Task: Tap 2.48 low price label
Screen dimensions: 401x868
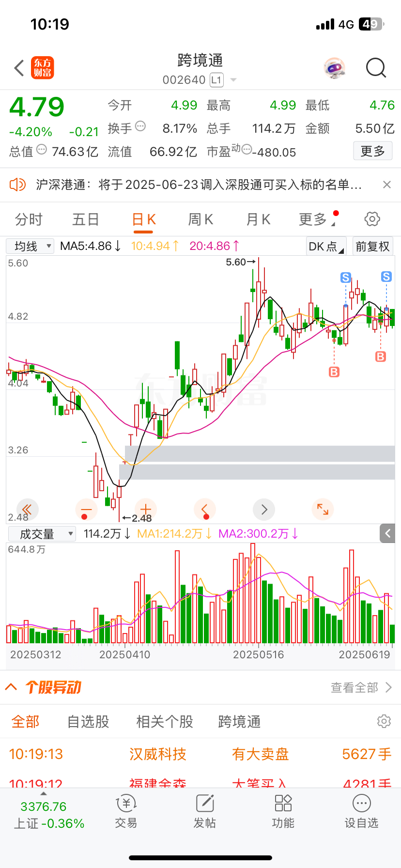Action: (137, 518)
